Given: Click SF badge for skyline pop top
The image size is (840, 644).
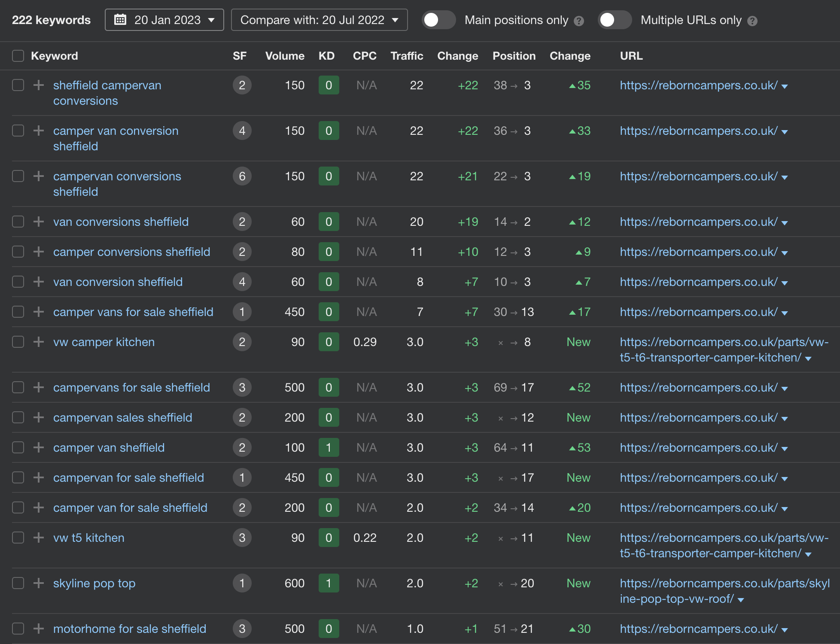Looking at the screenshot, I should pyautogui.click(x=242, y=583).
